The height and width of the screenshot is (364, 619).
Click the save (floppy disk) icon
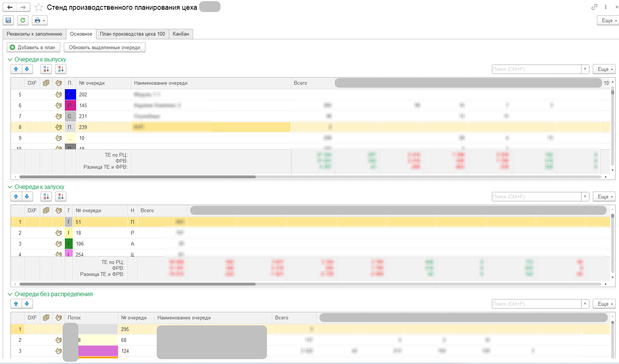(x=8, y=20)
